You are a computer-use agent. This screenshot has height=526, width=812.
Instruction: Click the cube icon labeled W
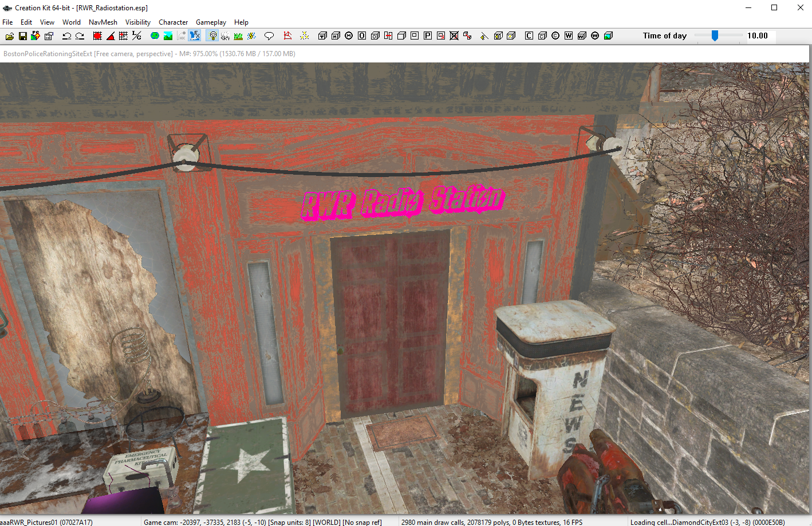(582, 36)
